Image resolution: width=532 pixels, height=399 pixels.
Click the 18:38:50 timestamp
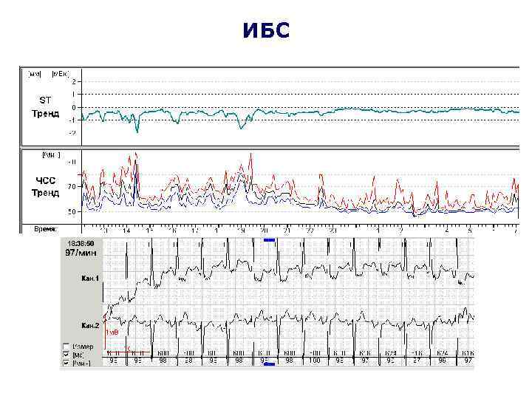81,244
